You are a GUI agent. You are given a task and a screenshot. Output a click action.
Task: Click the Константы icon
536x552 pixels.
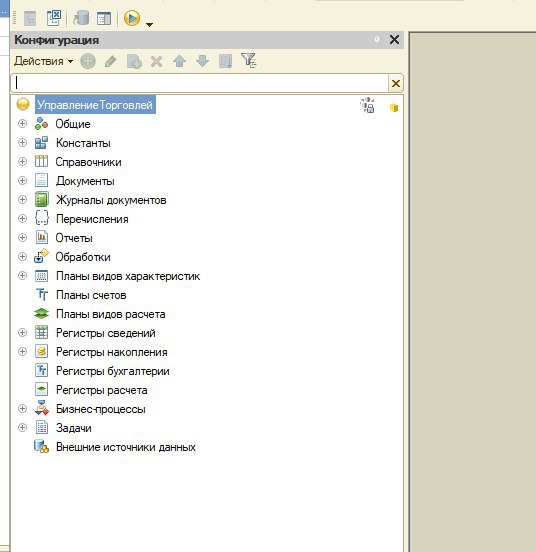tap(41, 143)
